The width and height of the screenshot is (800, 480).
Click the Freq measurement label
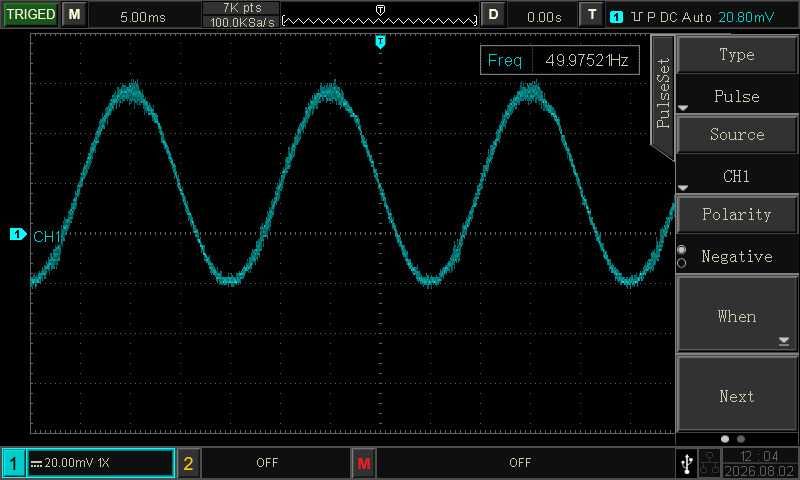pyautogui.click(x=505, y=60)
